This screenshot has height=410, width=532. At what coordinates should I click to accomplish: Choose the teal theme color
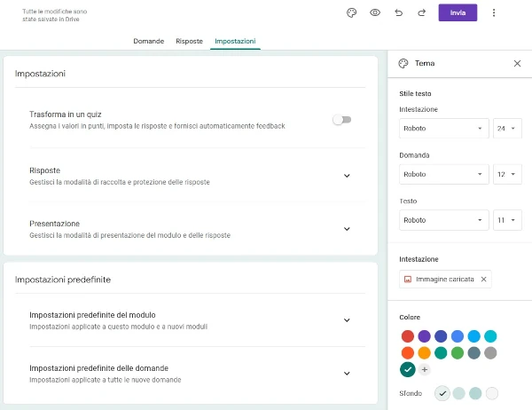pos(441,353)
